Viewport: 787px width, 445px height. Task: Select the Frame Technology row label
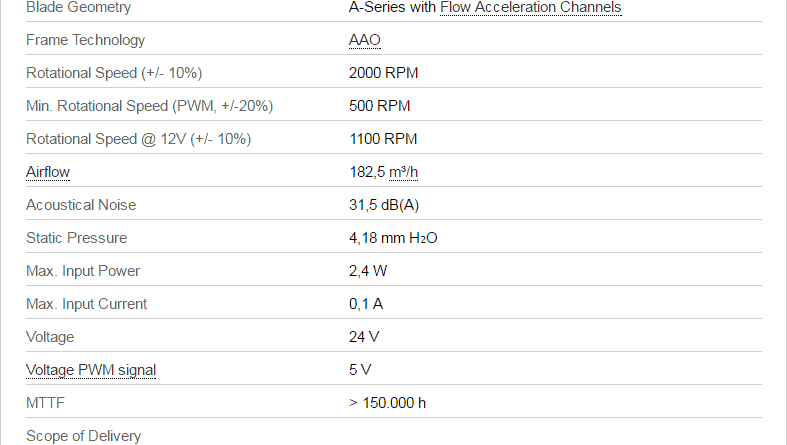tap(85, 40)
